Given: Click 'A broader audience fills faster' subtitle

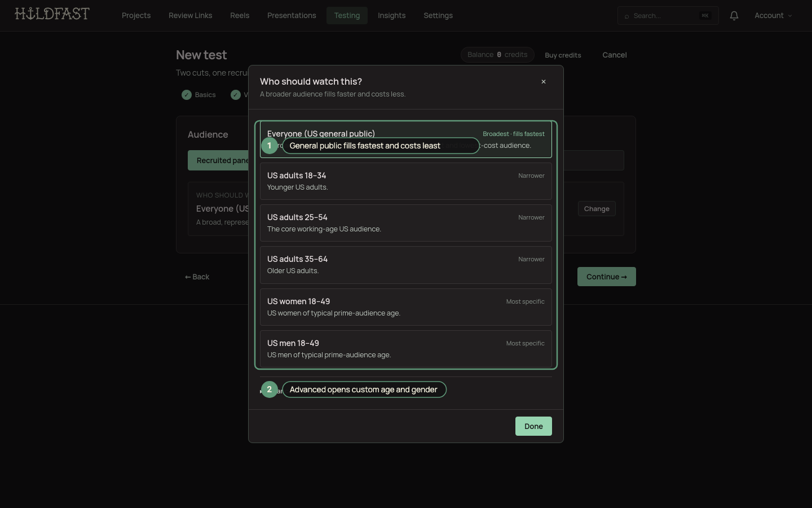Looking at the screenshot, I should pos(333,94).
